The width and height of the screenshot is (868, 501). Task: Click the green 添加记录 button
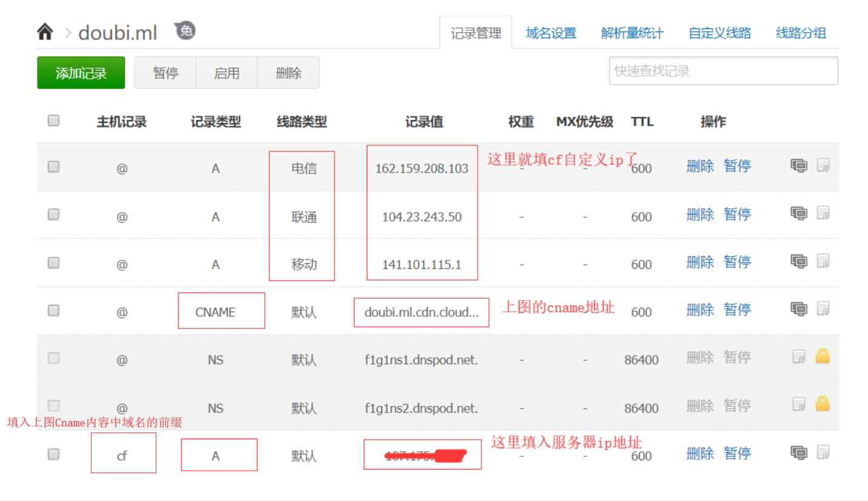tap(81, 73)
